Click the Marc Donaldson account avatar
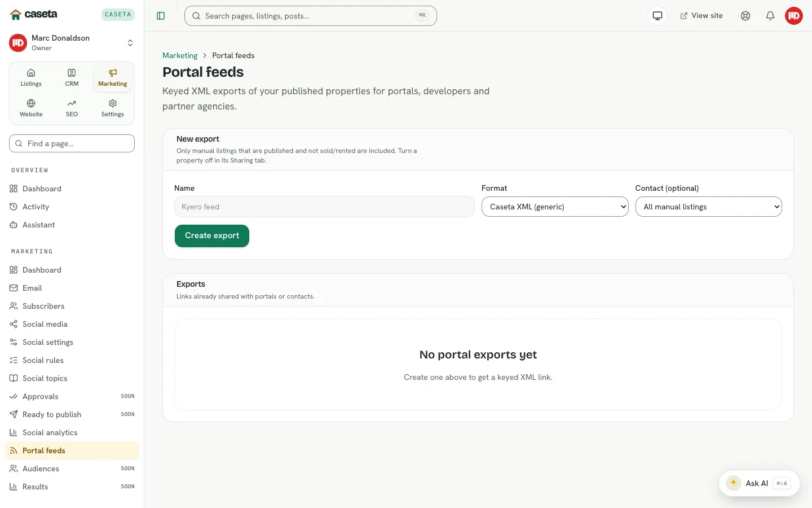812x508 pixels. 18,43
